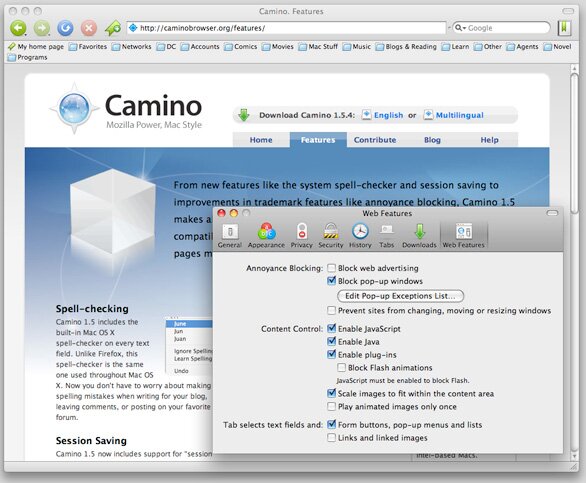Click Edit Pop-up Exceptions List button
This screenshot has height=483, width=586.
pyautogui.click(x=400, y=296)
